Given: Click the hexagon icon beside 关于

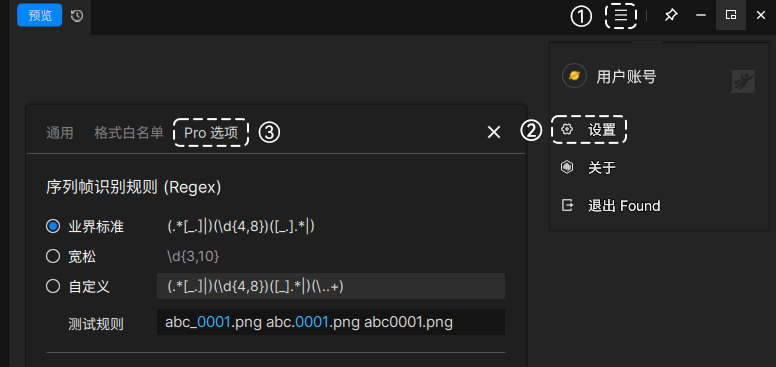Looking at the screenshot, I should (x=567, y=167).
